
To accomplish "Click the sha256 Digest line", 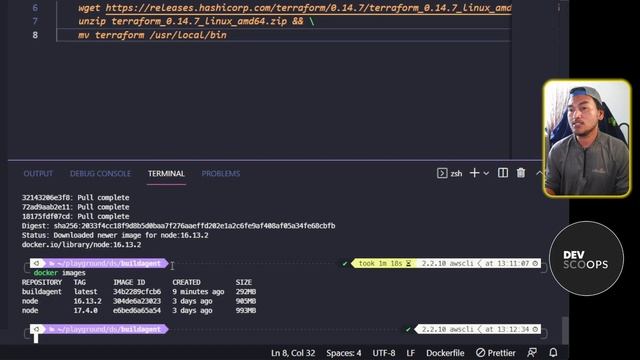I will pyautogui.click(x=178, y=226).
